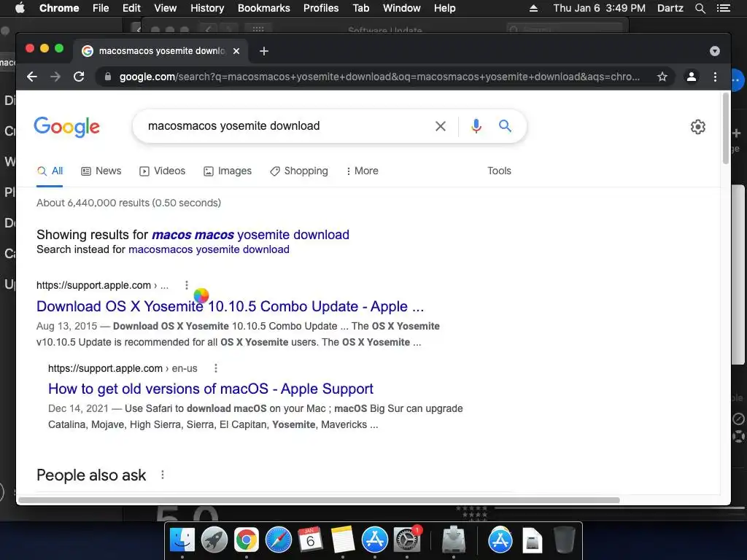The height and width of the screenshot is (560, 747).
Task: Click the horizontal scrollbar at the bottom of the page
Action: (318, 500)
